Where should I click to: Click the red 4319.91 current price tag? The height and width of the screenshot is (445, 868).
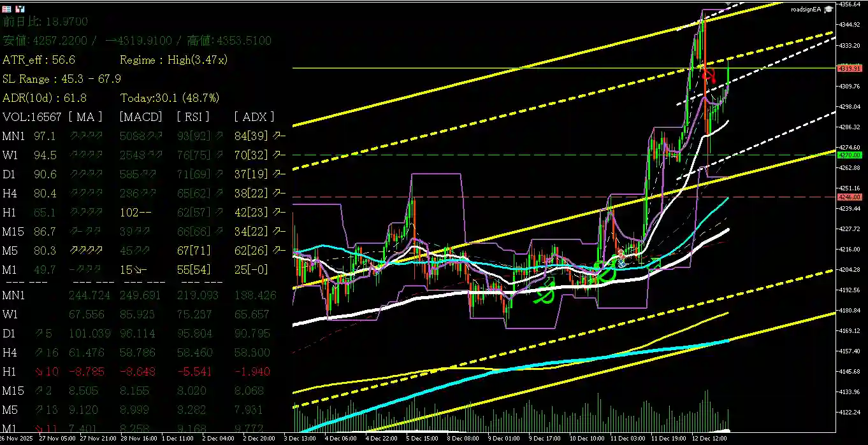(x=850, y=68)
